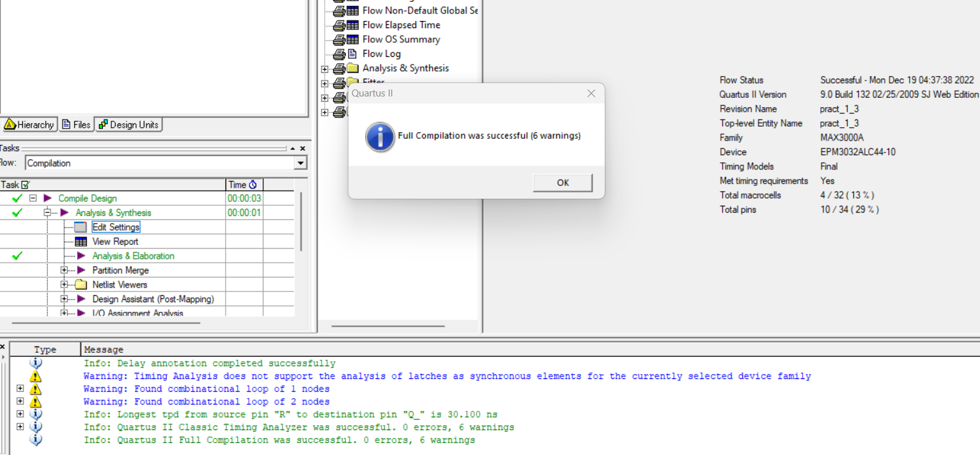Expand Classic Timing Analyzer successful message

coord(20,427)
